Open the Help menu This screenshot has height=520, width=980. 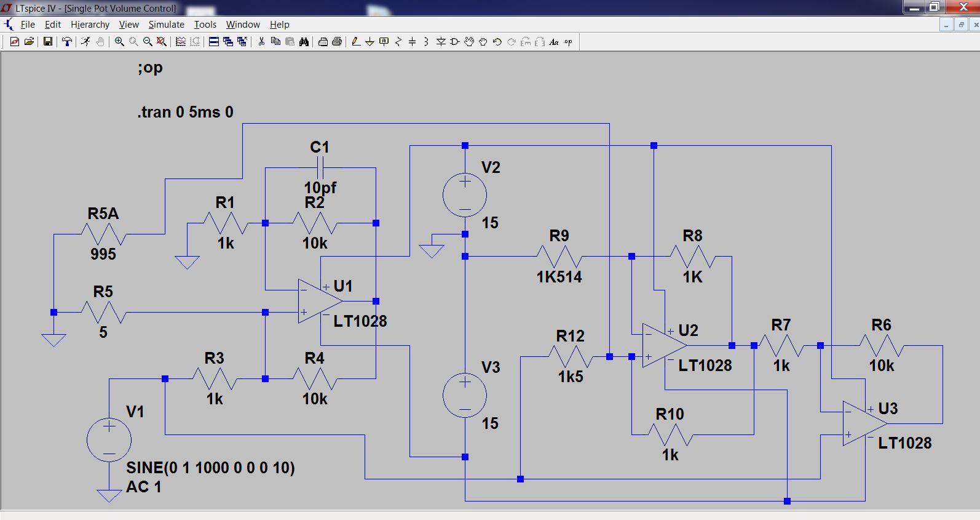(x=279, y=25)
